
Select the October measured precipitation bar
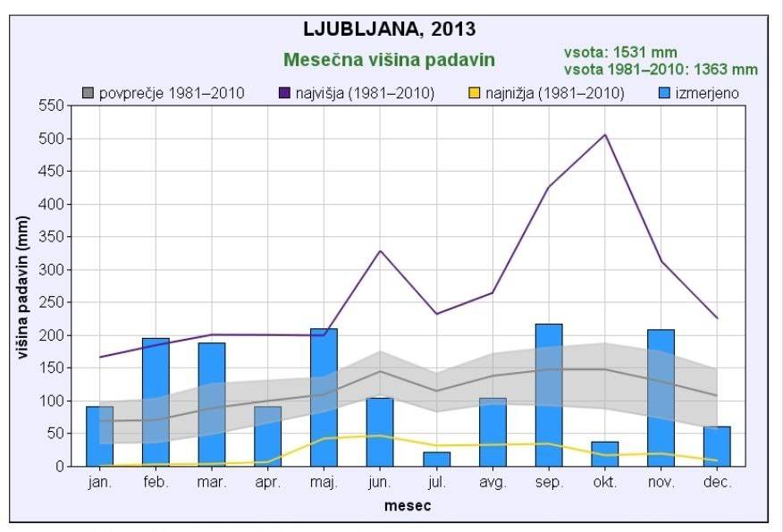[604, 454]
